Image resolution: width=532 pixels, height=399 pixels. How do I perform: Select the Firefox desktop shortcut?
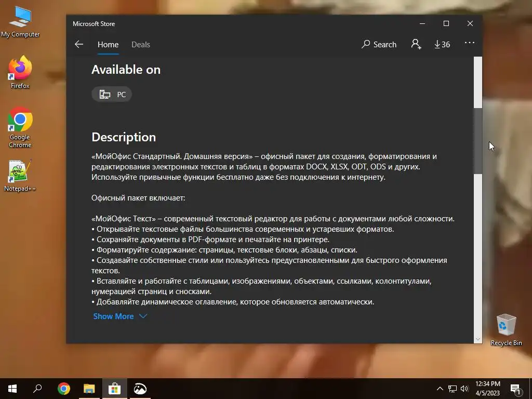click(20, 72)
